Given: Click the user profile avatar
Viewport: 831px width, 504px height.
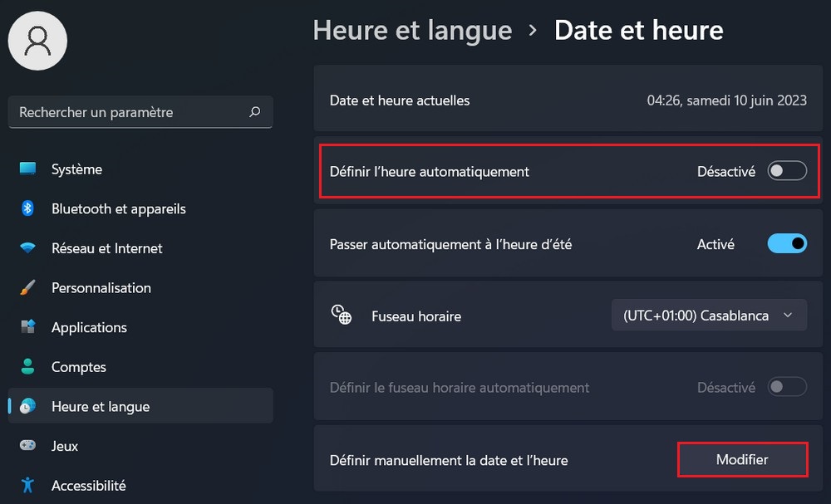Looking at the screenshot, I should pos(37,41).
